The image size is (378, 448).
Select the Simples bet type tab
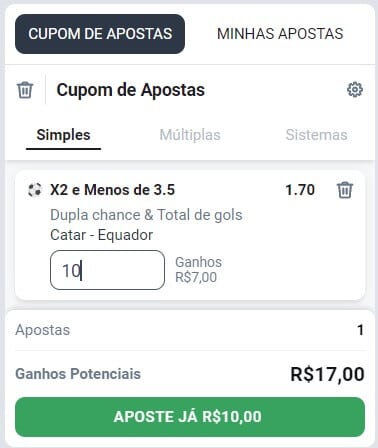click(x=63, y=135)
